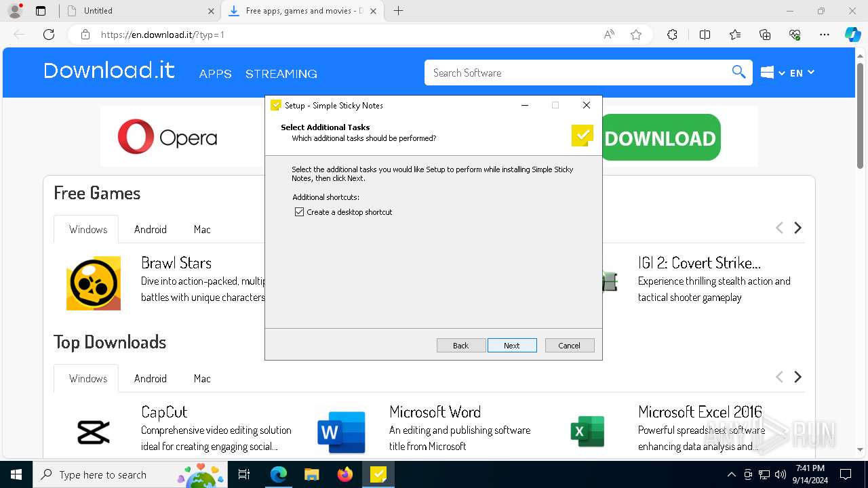868x488 pixels.
Task: Open the Brawl Stars title link
Action: pyautogui.click(x=176, y=263)
